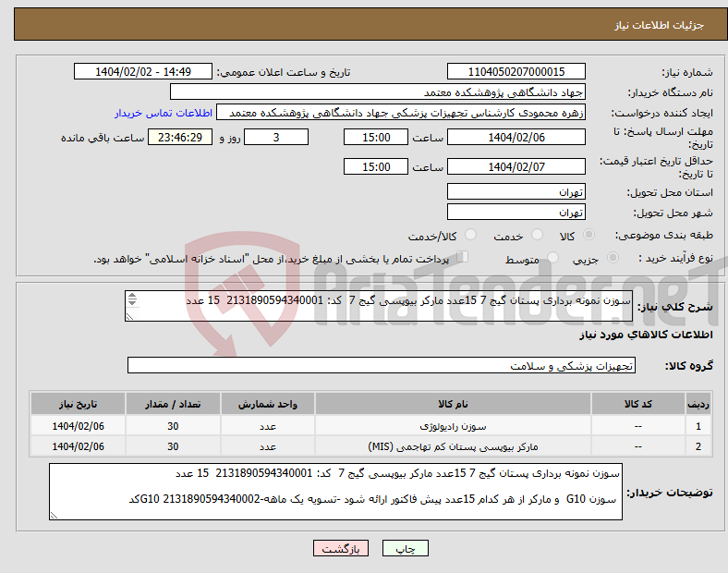Click quantity 30 in سوزن رادیولوژی row

[x=173, y=426]
